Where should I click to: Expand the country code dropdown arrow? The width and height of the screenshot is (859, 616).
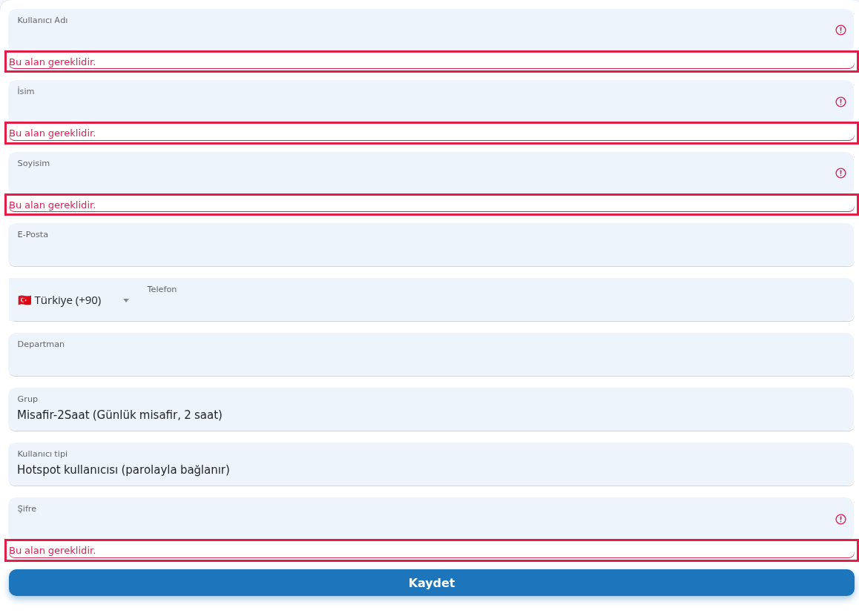click(x=126, y=301)
